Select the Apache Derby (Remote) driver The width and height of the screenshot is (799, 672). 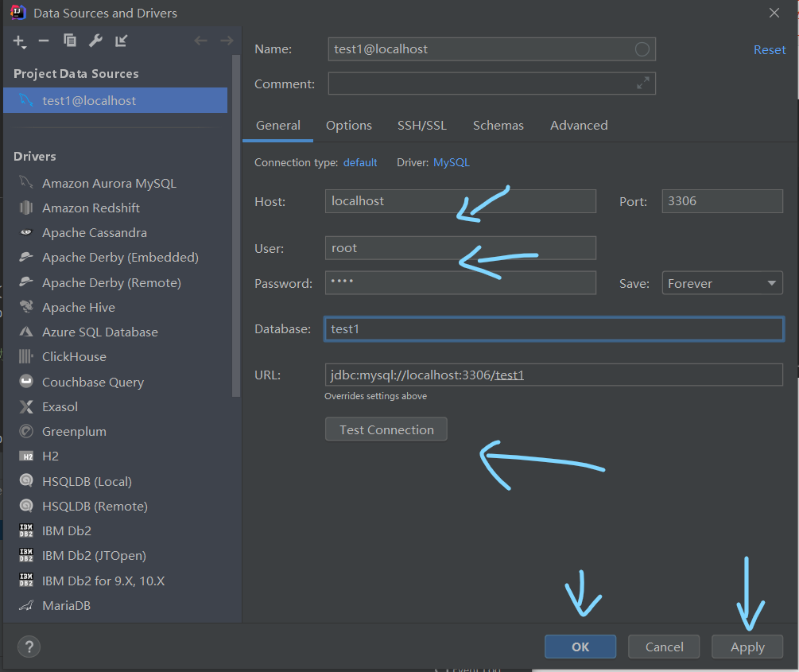[111, 282]
